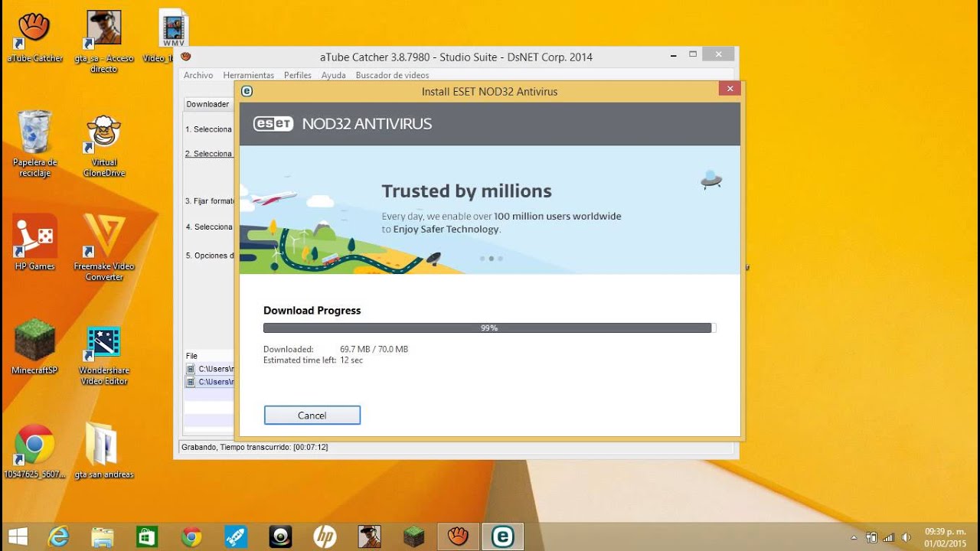Click the '4. Selecciona' step label
Screen dimensions: 980x551
208,227
